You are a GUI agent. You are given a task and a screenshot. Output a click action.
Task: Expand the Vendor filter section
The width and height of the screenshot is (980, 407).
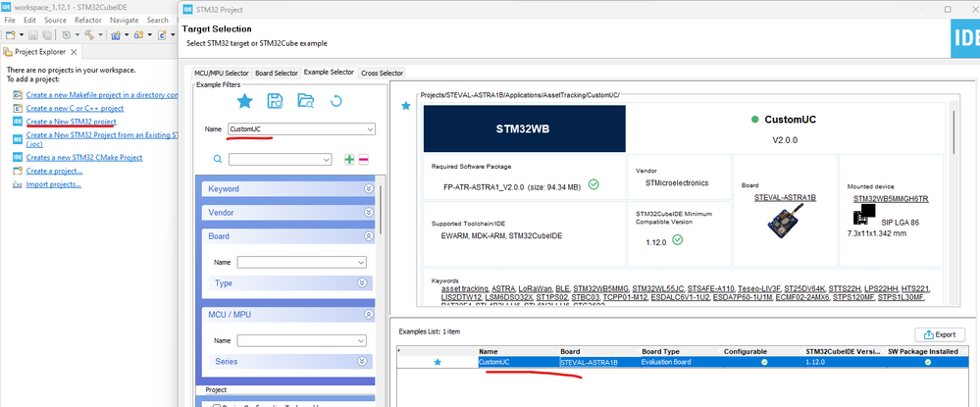(x=368, y=213)
